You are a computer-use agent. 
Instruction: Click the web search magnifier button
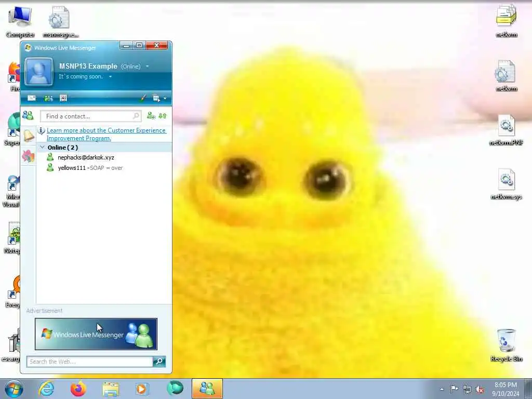(x=159, y=362)
